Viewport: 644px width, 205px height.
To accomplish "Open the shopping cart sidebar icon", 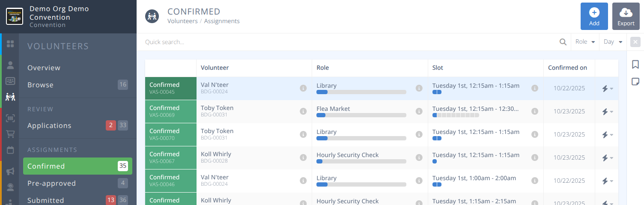I will pos(10,134).
